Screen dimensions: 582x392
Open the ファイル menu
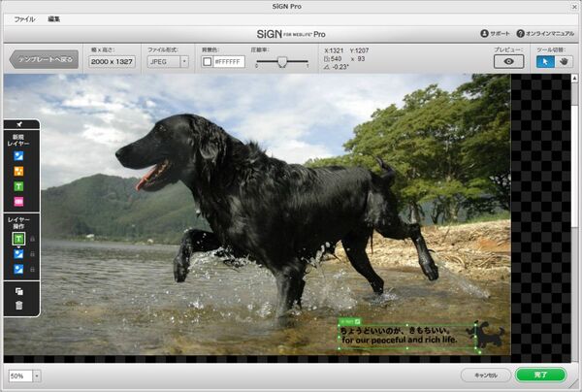[x=24, y=19]
